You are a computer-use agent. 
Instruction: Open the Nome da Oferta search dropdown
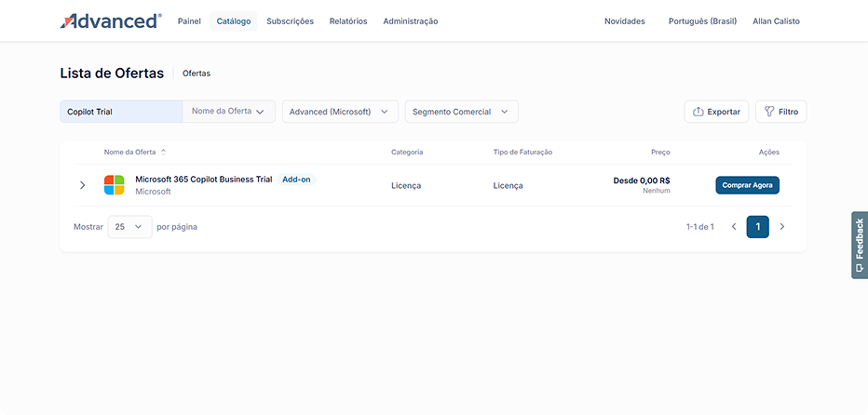[228, 112]
